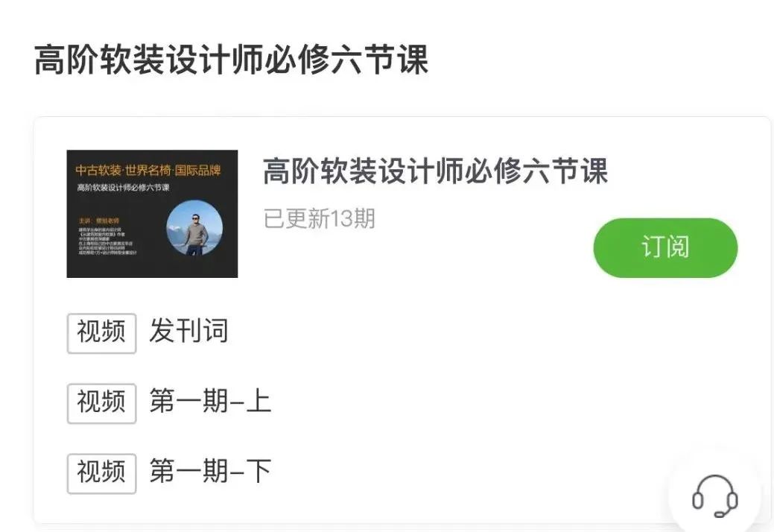Viewport: 774px width, 532px height.
Task: Click the instructor's circular avatar photo
Action: [194, 227]
